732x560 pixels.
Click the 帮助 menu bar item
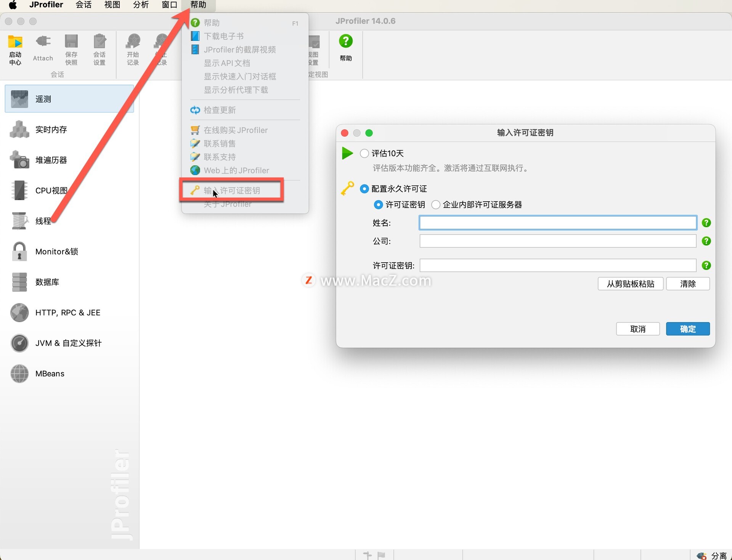click(x=198, y=5)
